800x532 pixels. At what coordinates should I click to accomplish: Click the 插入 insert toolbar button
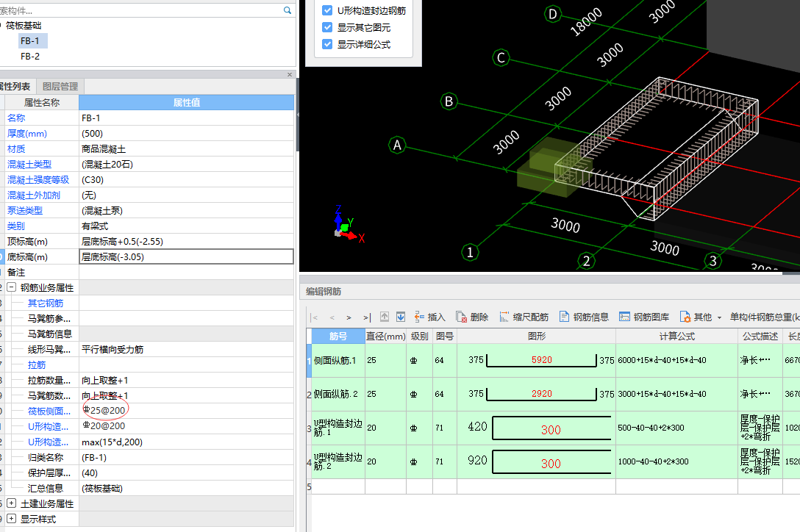point(430,317)
